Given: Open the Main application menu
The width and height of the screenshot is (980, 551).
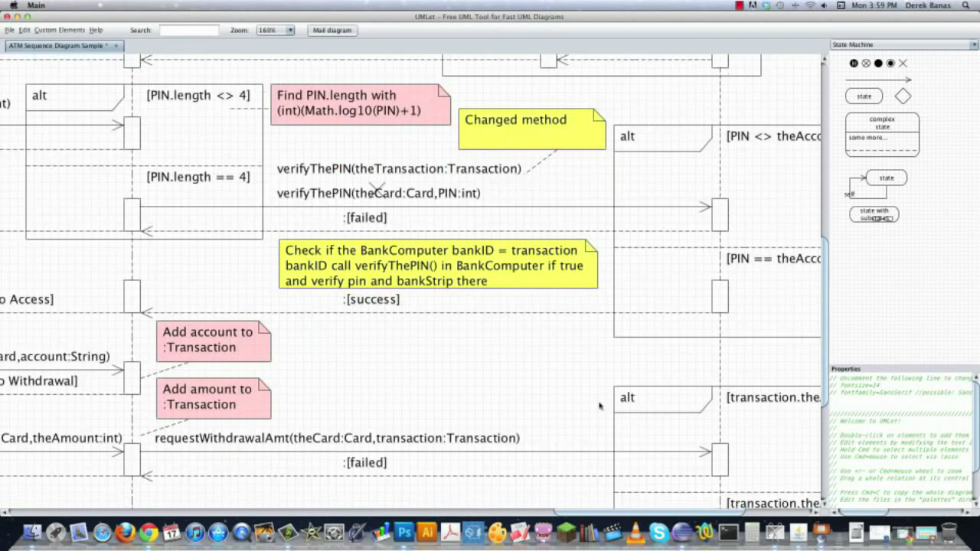Looking at the screenshot, I should click(x=36, y=5).
